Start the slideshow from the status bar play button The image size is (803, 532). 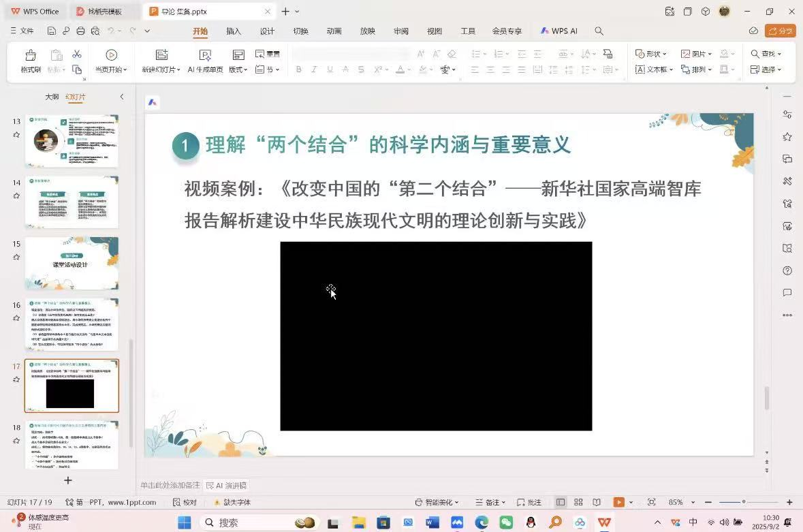tap(618, 502)
